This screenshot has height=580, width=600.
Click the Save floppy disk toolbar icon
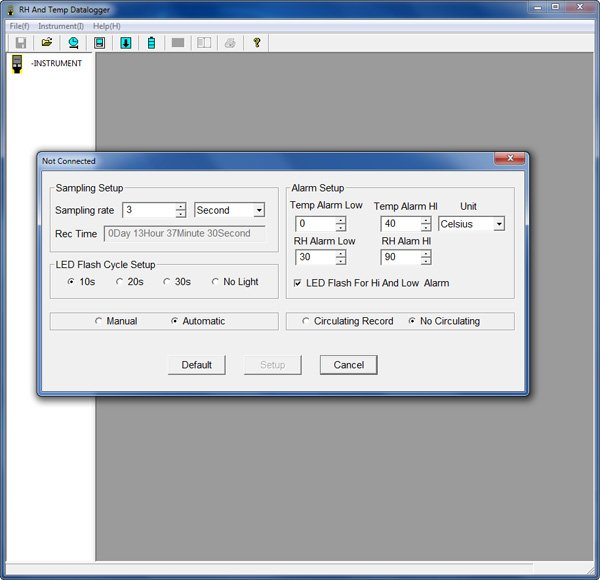click(x=21, y=42)
